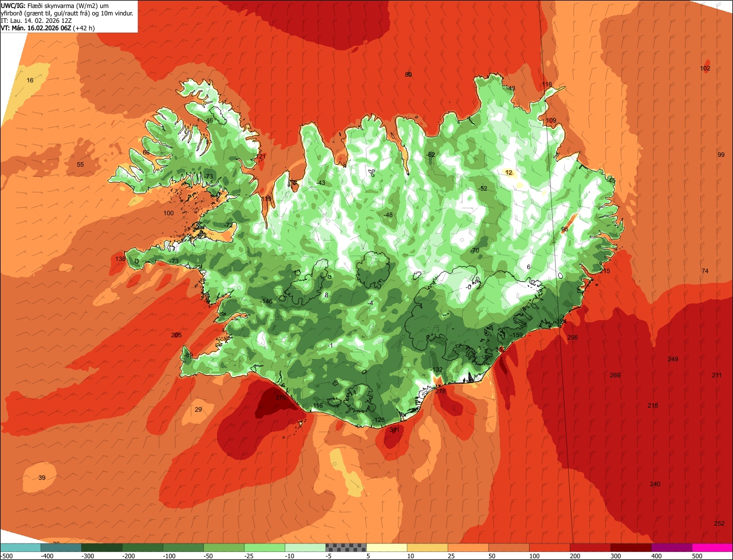733x560 pixels.
Task: Click the red-orange swatch from 100 to 200
Action: (x=549, y=547)
